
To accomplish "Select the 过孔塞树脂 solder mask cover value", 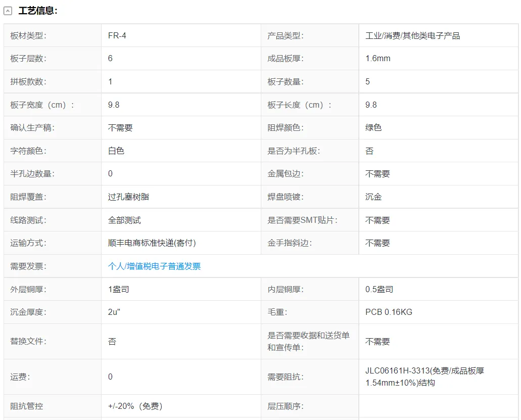I will [128, 197].
